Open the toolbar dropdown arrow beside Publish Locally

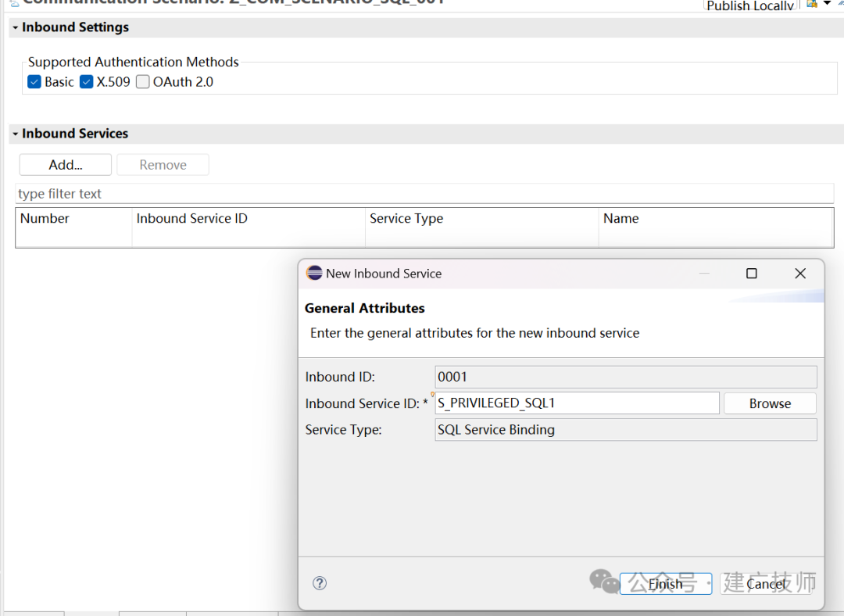[827, 4]
